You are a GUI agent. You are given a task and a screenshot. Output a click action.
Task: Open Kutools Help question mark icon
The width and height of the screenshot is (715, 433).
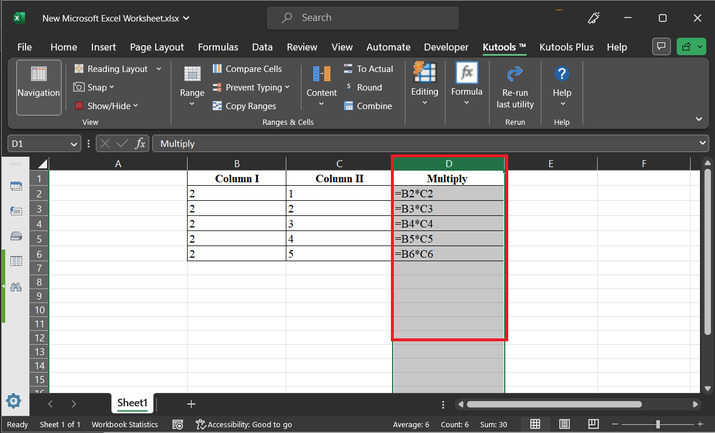[562, 74]
